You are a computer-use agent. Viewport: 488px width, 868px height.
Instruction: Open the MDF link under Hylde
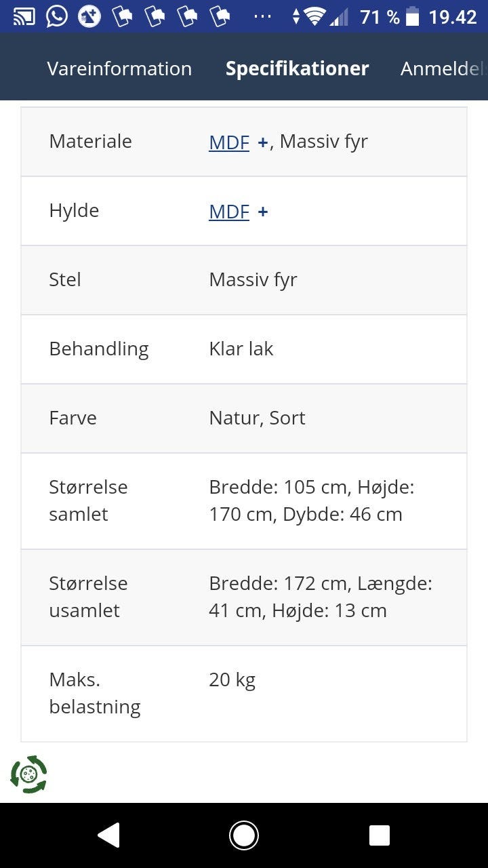228,210
